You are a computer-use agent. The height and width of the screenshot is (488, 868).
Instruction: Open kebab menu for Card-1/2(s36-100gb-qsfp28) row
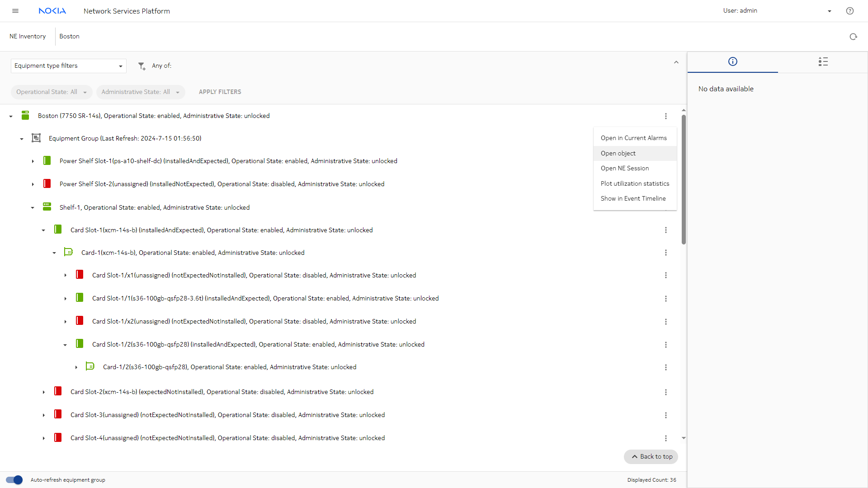(x=665, y=367)
